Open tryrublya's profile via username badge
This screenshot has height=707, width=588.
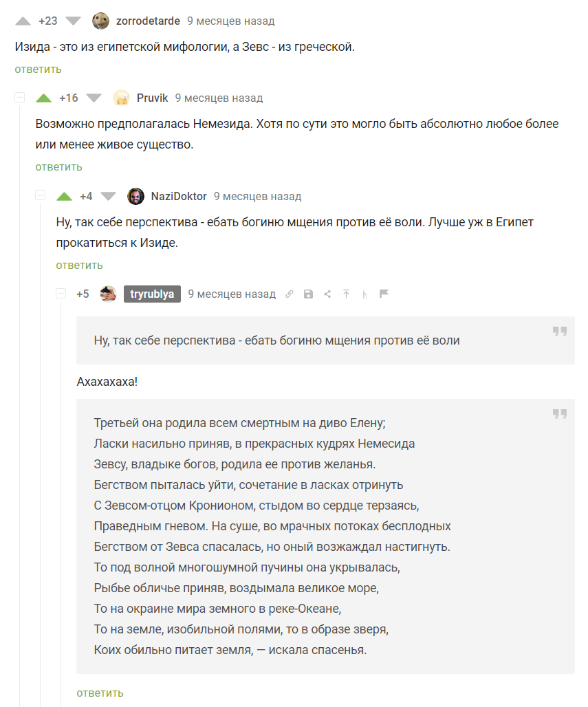pyautogui.click(x=152, y=294)
